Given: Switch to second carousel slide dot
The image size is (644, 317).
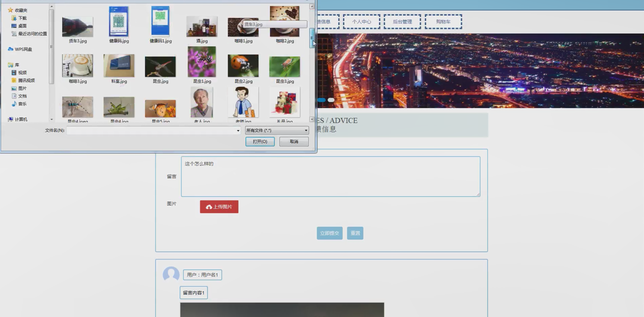Looking at the screenshot, I should 331,100.
